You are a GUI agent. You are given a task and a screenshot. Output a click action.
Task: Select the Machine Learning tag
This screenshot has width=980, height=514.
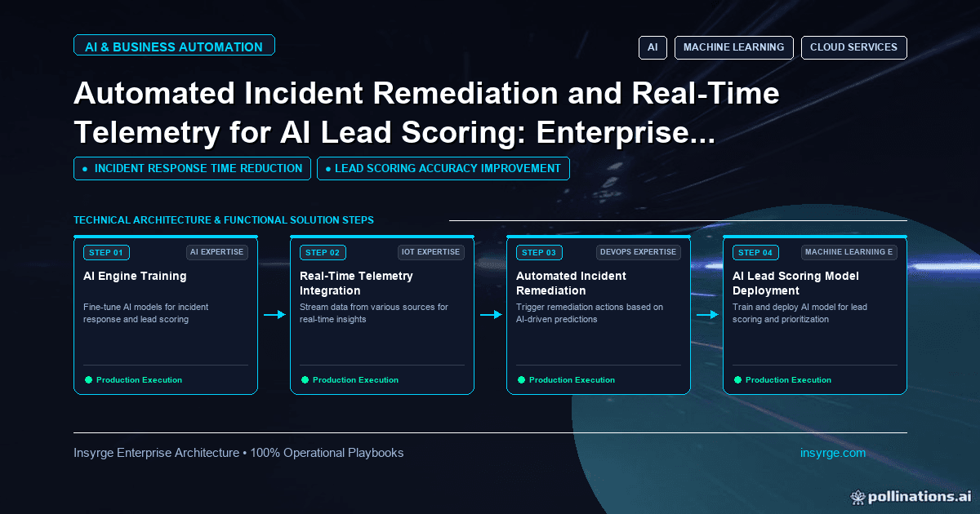(x=733, y=47)
